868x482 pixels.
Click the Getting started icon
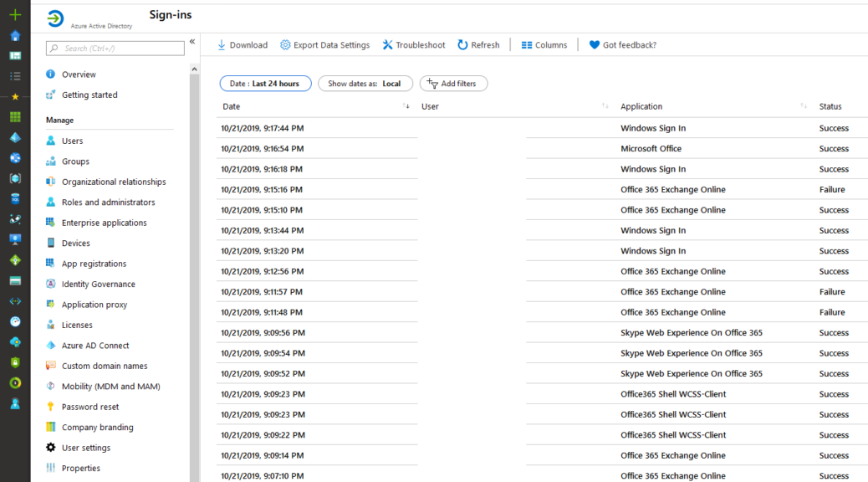coord(50,95)
